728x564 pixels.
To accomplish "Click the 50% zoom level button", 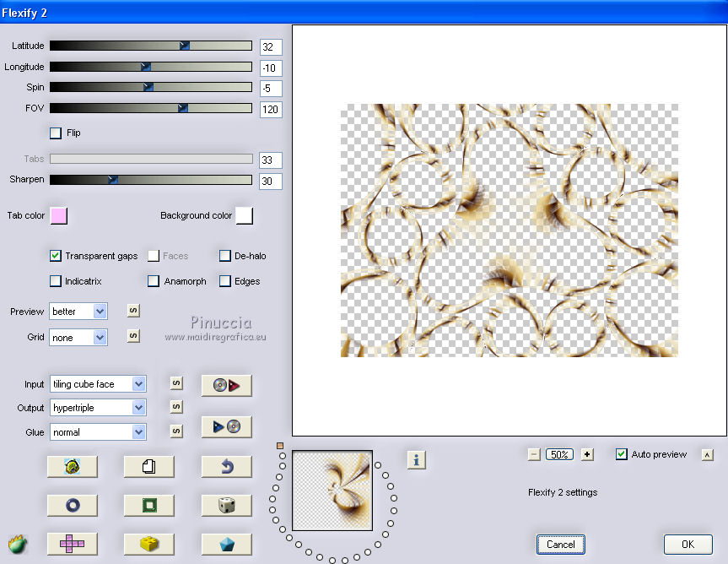I will [x=559, y=454].
